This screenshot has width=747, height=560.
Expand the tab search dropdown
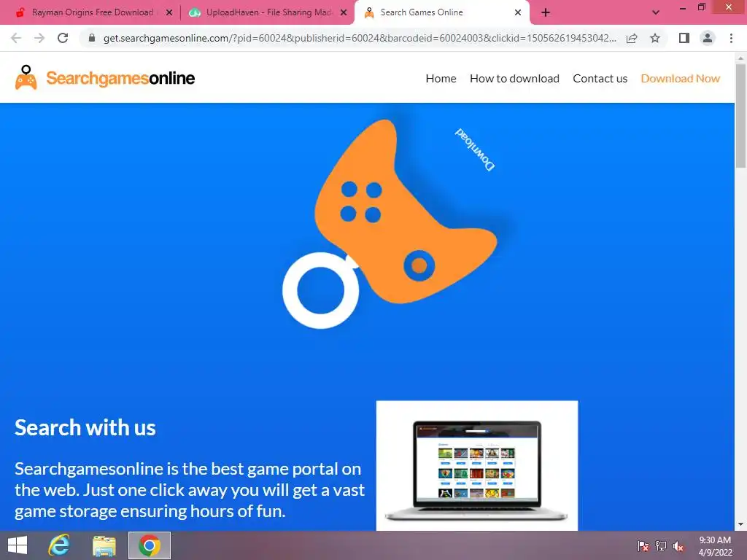[656, 12]
